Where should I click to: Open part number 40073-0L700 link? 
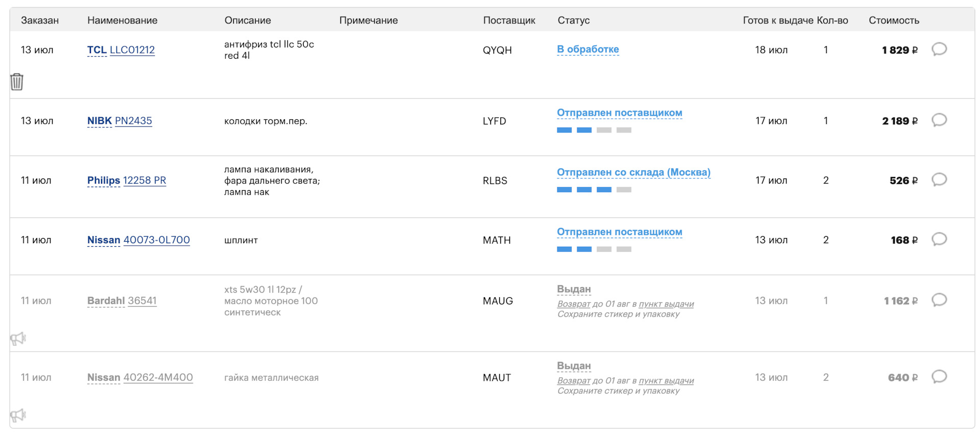[157, 240]
